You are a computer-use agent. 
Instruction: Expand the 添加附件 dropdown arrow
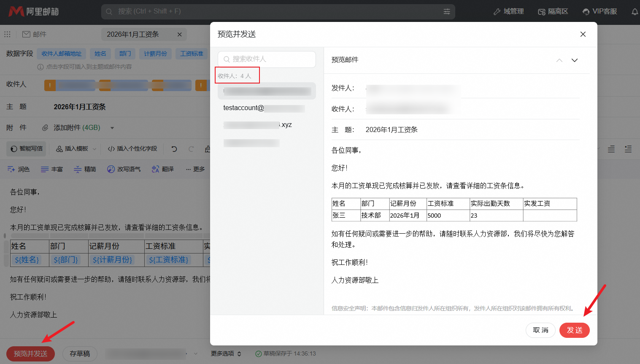[x=112, y=128]
